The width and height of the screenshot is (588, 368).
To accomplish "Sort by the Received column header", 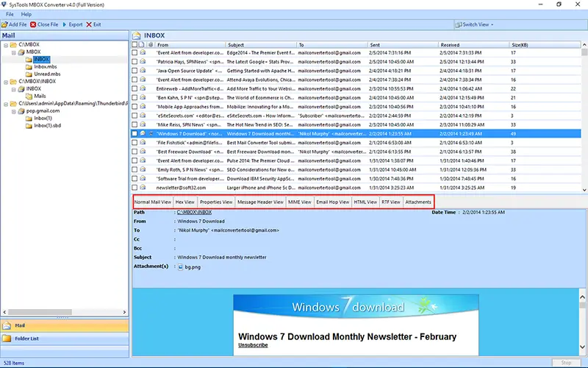I will coord(474,45).
